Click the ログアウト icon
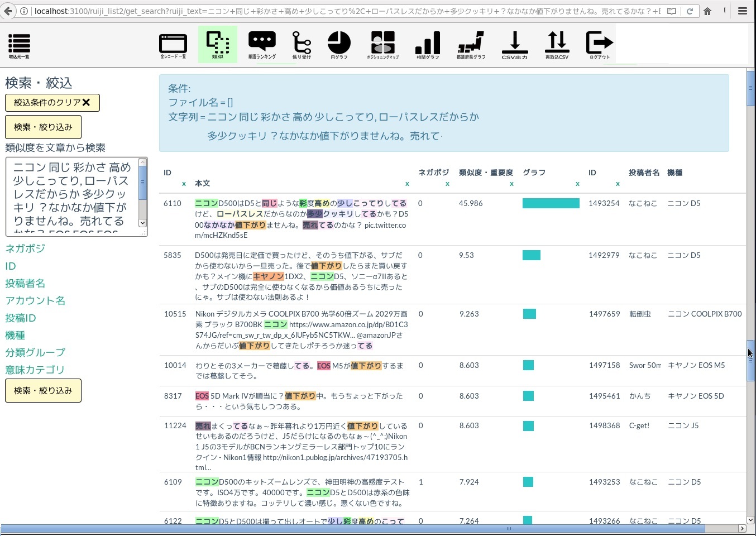 click(600, 45)
